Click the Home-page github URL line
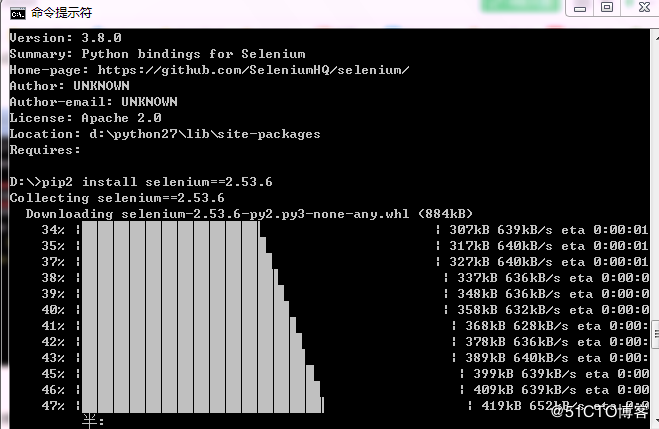 [x=209, y=70]
